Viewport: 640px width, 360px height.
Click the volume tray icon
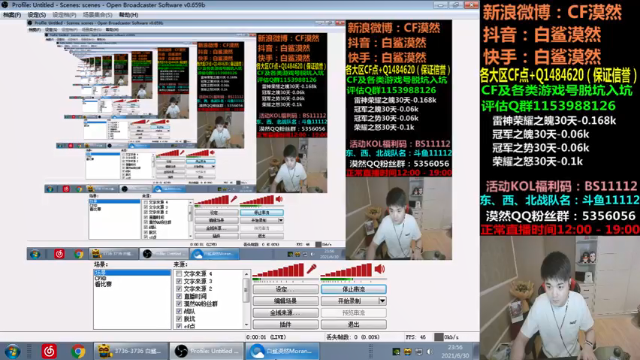tap(429, 352)
